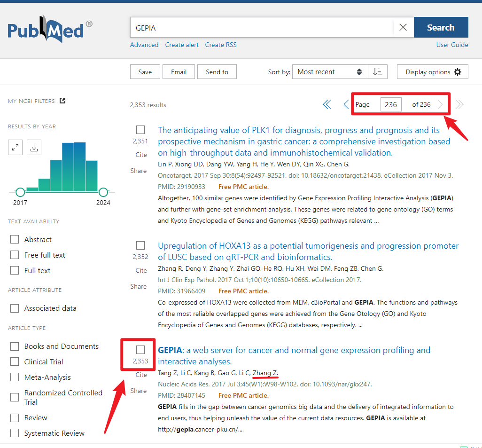Viewport: 482px width, 448px height.
Task: Share the HOXA13 article
Action: 138,286
